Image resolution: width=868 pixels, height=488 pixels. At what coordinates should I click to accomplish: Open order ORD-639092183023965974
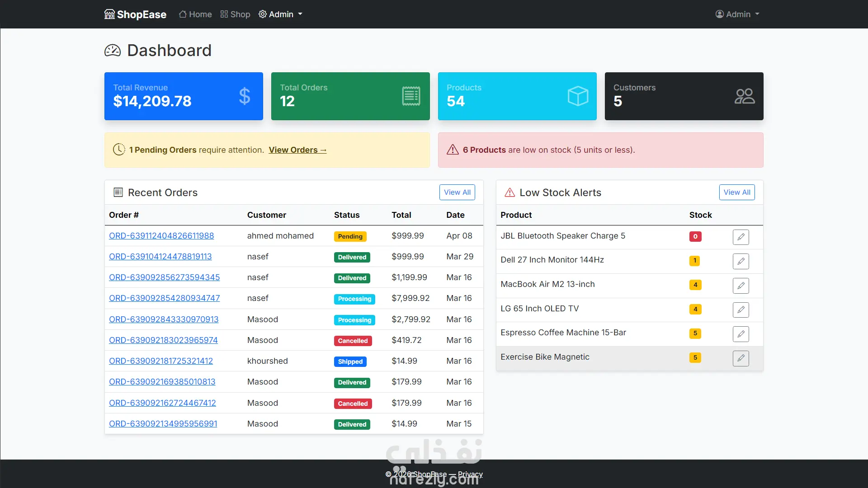pyautogui.click(x=163, y=340)
